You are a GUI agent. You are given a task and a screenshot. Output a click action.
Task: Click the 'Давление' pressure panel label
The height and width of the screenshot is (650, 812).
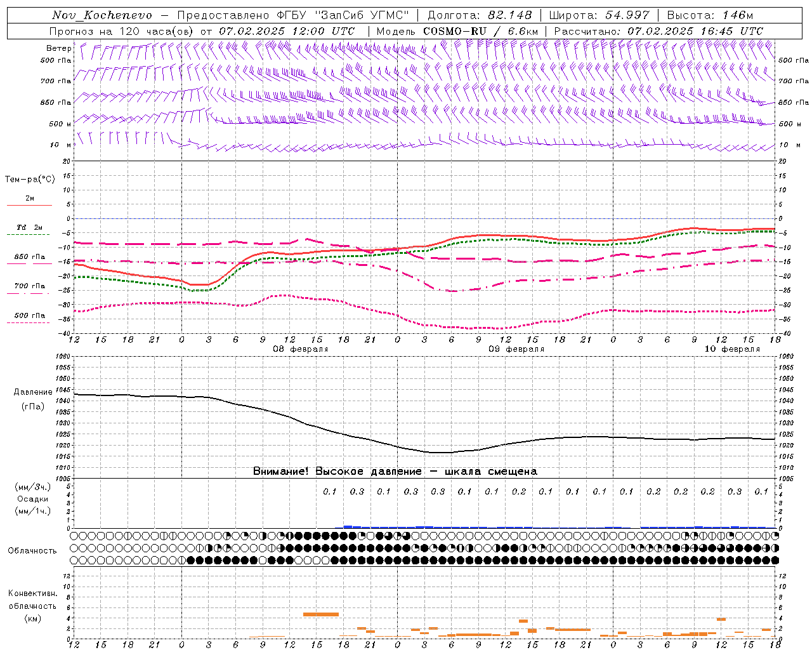[x=33, y=392]
